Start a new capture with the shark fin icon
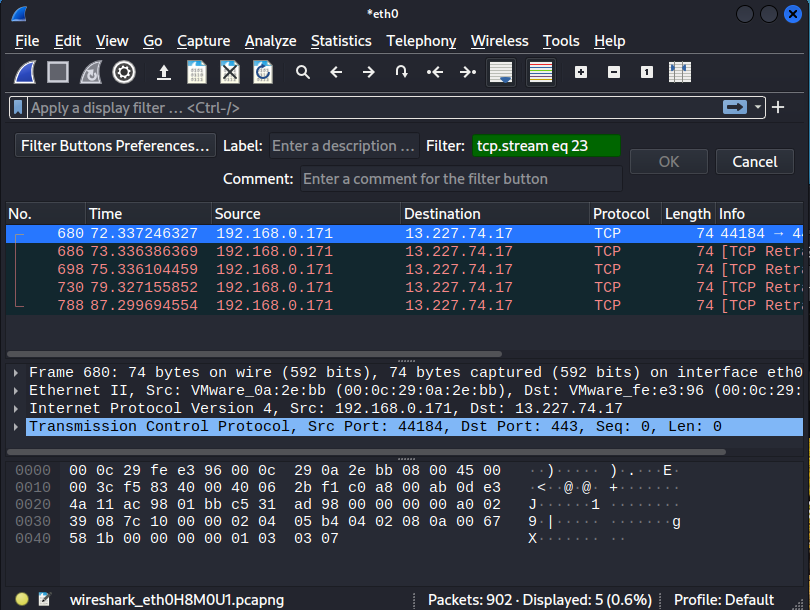Image resolution: width=810 pixels, height=610 pixels. 25,72
